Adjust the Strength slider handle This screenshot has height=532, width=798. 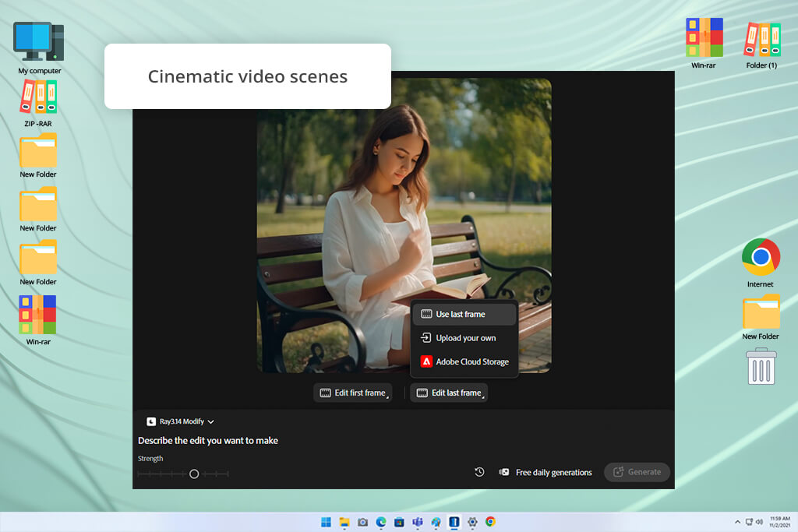pos(194,474)
